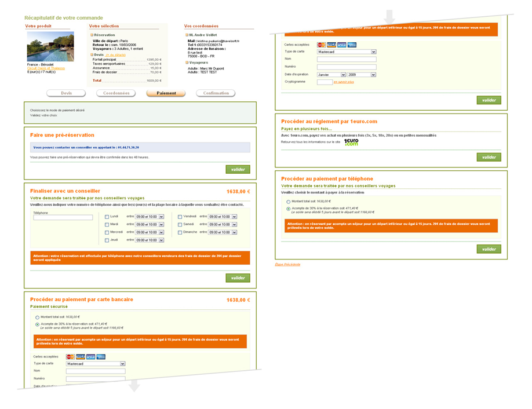Click valider in the pré-réservation section
This screenshot has width=532, height=409.
(238, 170)
